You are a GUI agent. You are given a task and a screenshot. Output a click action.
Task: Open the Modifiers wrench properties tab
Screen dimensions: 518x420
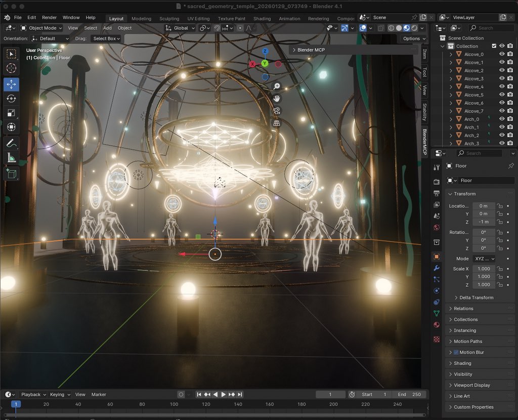click(437, 268)
